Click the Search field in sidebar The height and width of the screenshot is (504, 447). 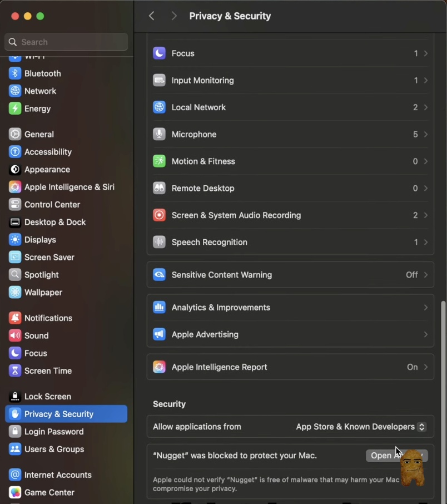(66, 42)
